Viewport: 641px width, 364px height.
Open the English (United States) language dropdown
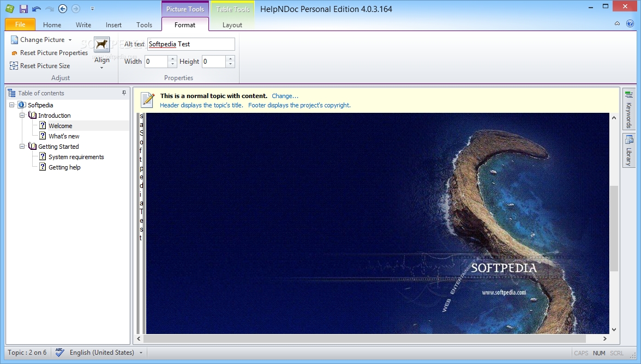141,353
